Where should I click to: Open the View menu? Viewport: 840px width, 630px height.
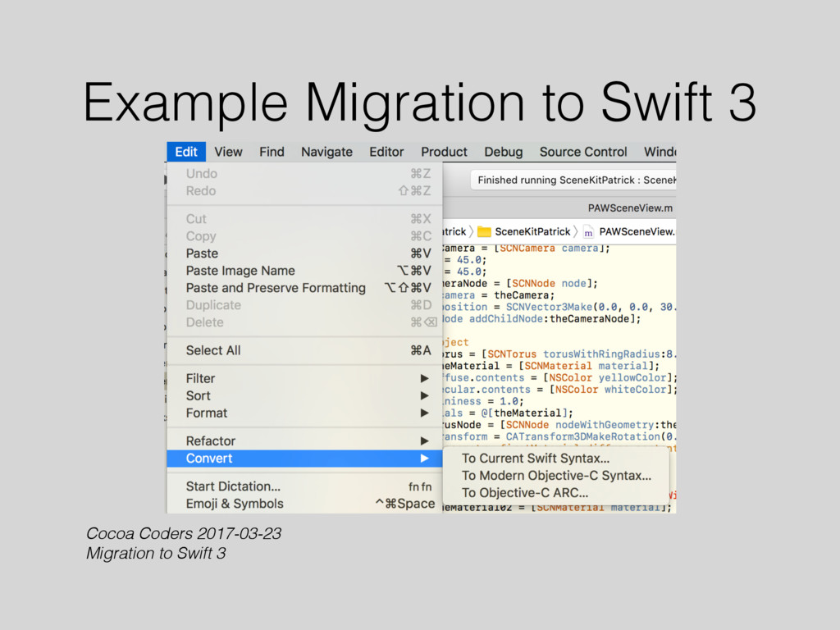click(228, 152)
